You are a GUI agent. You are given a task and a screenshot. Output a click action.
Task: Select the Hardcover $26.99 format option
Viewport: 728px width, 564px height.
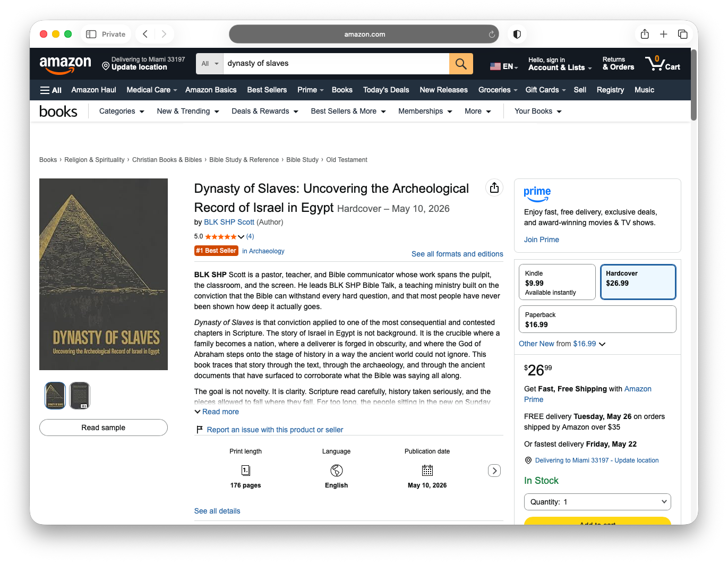[x=638, y=282]
